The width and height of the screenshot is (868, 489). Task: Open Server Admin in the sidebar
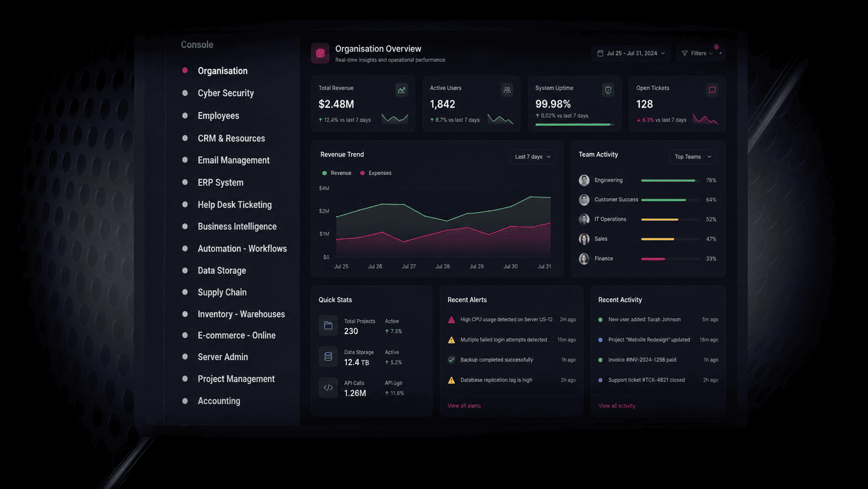pyautogui.click(x=223, y=357)
